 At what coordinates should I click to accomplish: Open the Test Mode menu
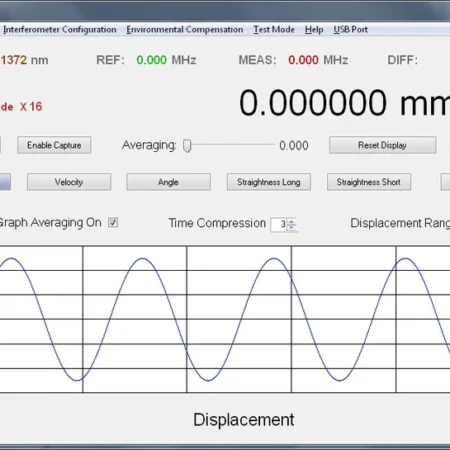click(x=274, y=30)
